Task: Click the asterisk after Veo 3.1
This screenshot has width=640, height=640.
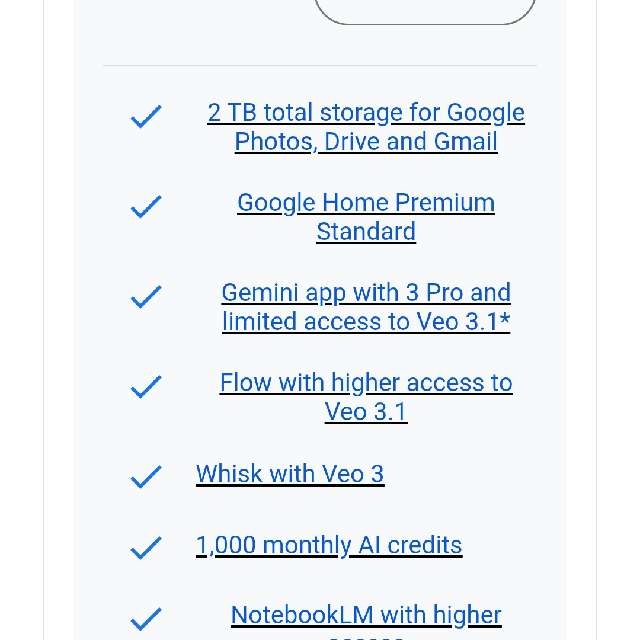Action: tap(504, 322)
